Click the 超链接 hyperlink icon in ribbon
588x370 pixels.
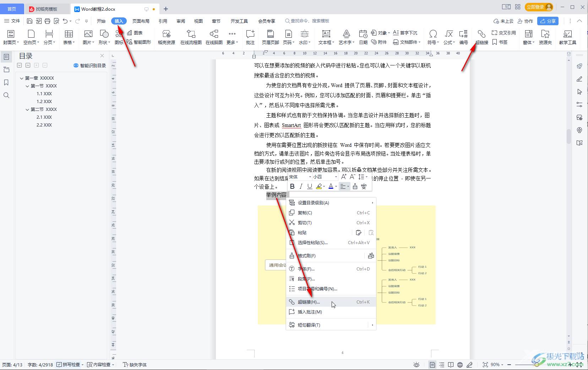click(481, 37)
